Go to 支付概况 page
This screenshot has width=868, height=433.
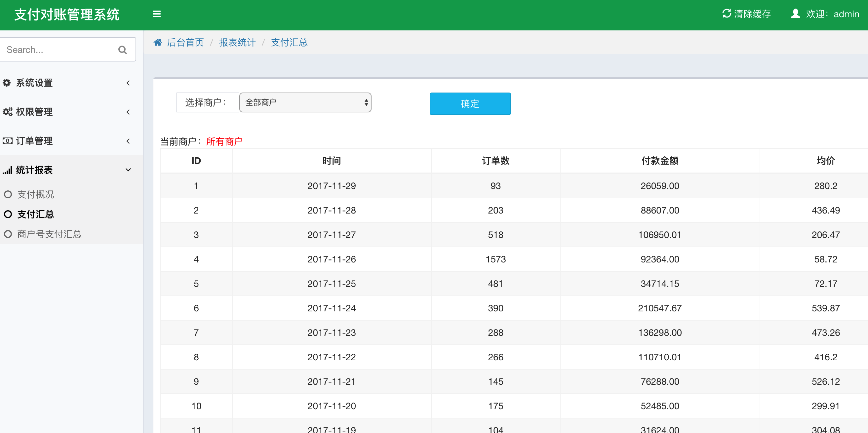[x=36, y=194]
